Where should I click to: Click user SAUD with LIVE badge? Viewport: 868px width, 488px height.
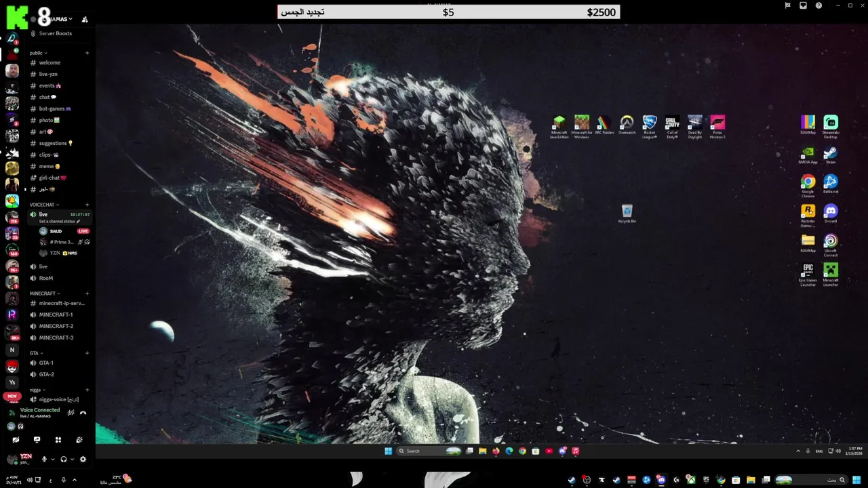pyautogui.click(x=64, y=231)
